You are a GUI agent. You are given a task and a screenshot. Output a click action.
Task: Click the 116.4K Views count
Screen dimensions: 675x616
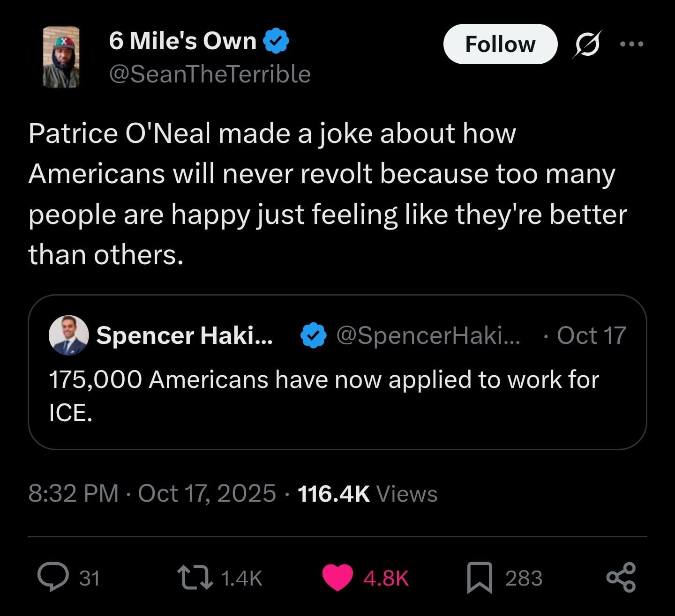(367, 493)
